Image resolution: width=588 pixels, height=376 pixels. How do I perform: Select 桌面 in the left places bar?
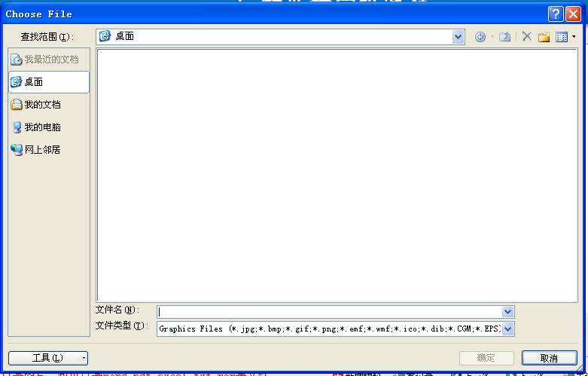pyautogui.click(x=49, y=82)
